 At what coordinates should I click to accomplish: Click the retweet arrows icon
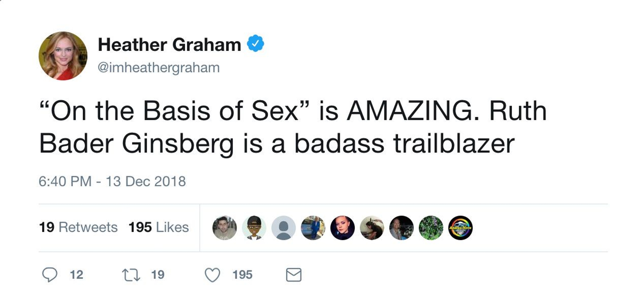point(131,275)
